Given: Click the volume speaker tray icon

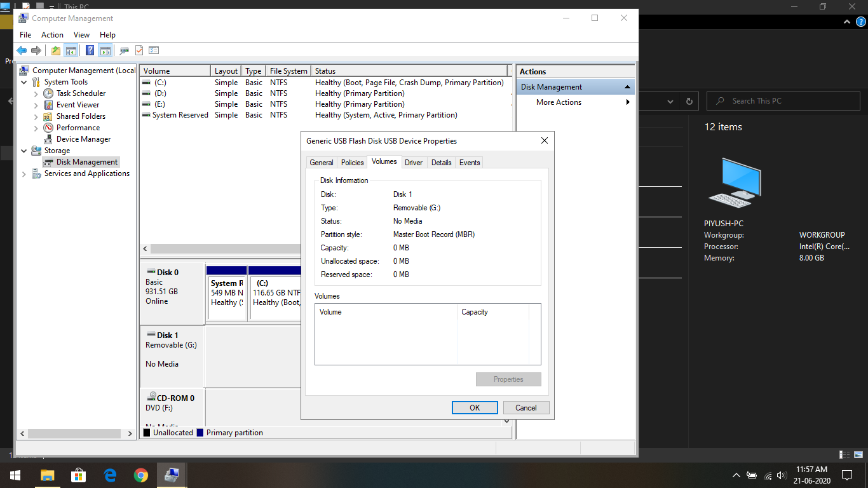Looking at the screenshot, I should 782,475.
